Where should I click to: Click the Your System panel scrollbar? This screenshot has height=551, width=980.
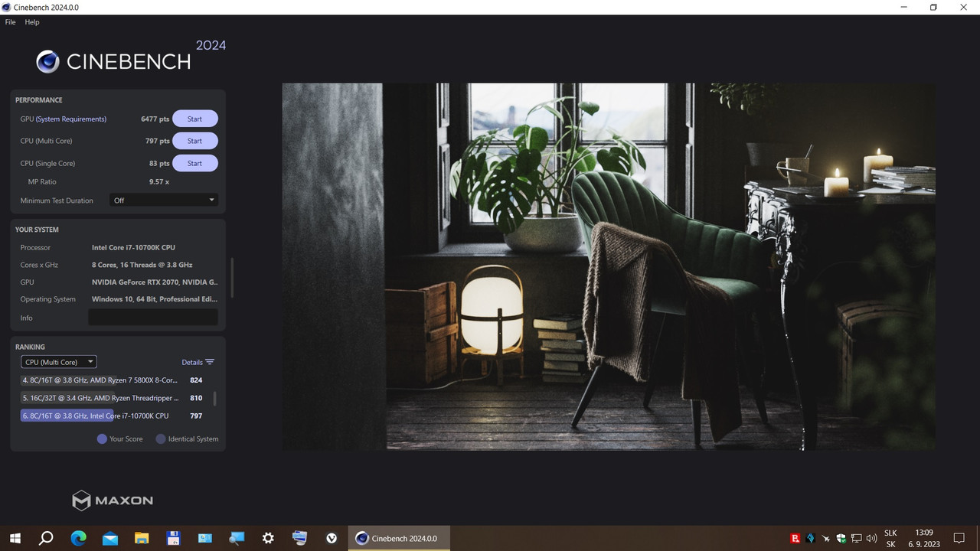231,277
